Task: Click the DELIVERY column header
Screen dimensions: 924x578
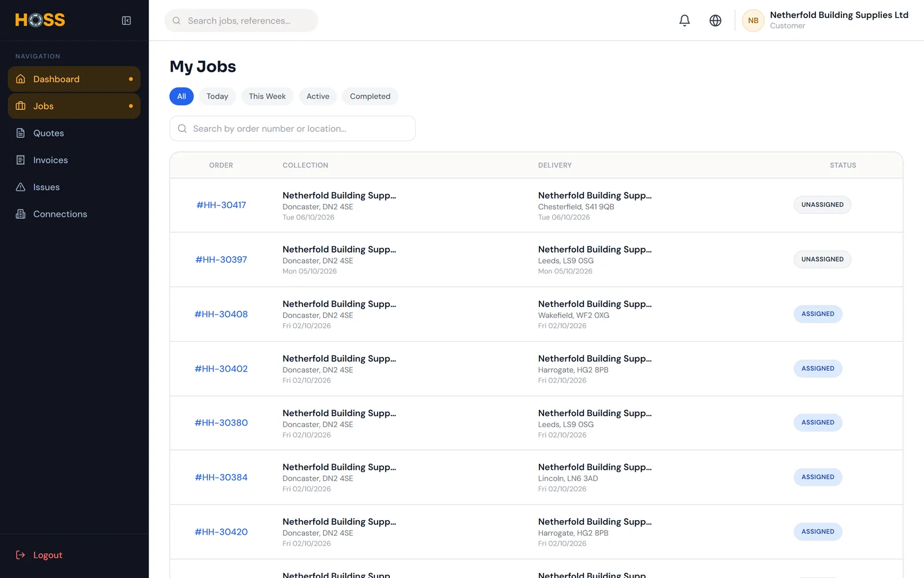Action: [x=555, y=165]
